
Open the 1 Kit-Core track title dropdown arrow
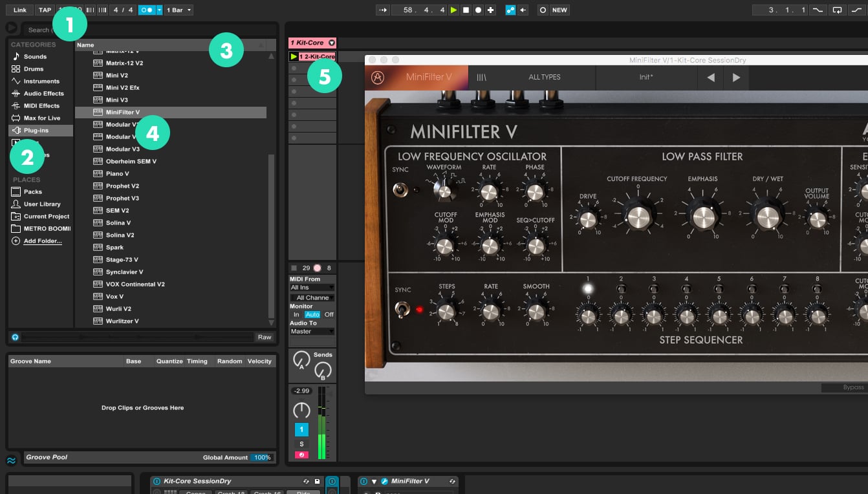[x=332, y=43]
